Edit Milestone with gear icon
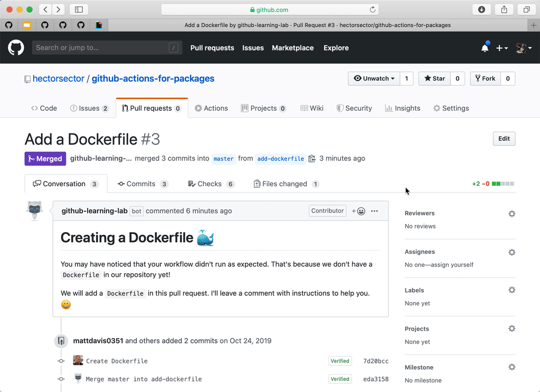 tap(512, 367)
